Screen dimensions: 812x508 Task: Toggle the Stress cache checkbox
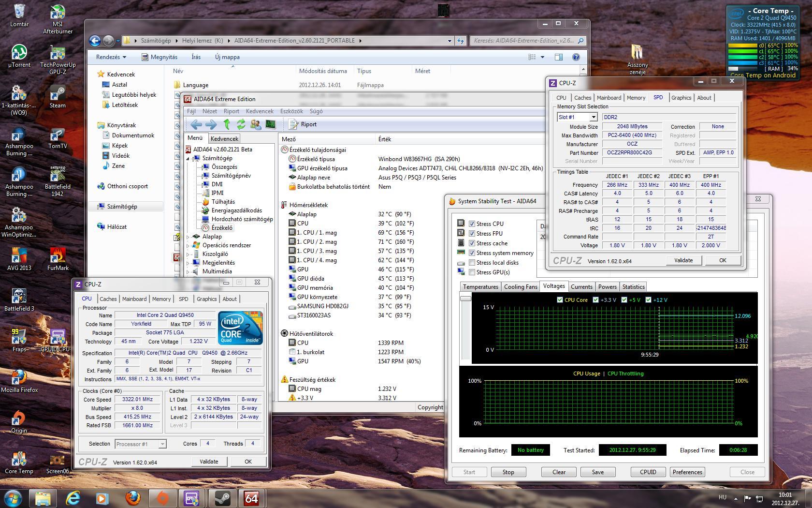472,243
